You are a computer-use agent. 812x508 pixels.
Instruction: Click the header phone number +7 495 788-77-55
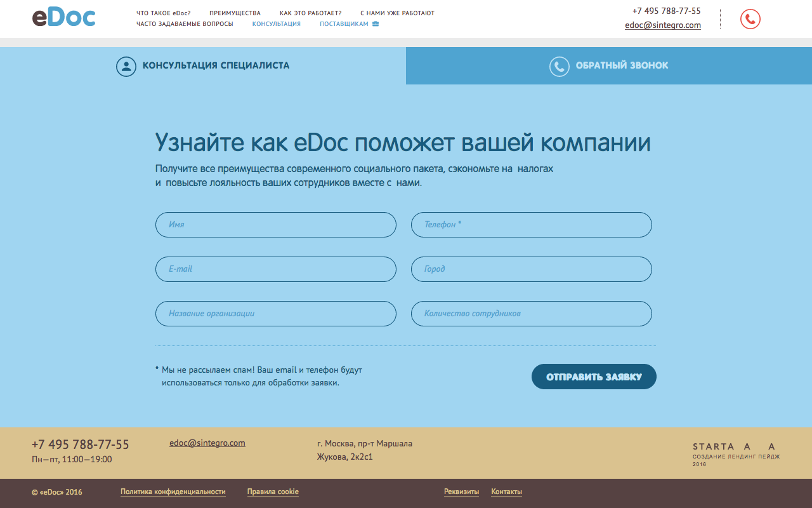tap(666, 11)
